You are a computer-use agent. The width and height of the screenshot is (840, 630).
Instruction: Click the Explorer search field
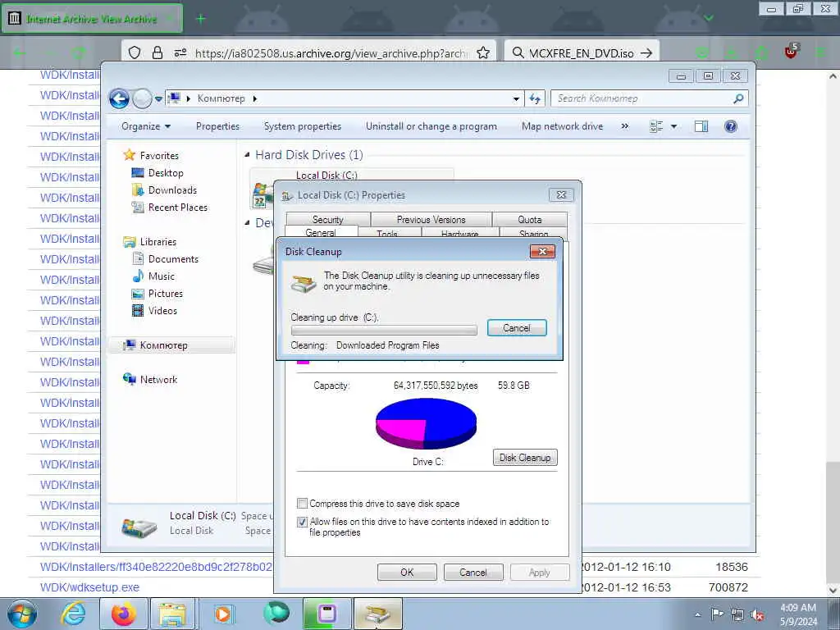coord(643,98)
